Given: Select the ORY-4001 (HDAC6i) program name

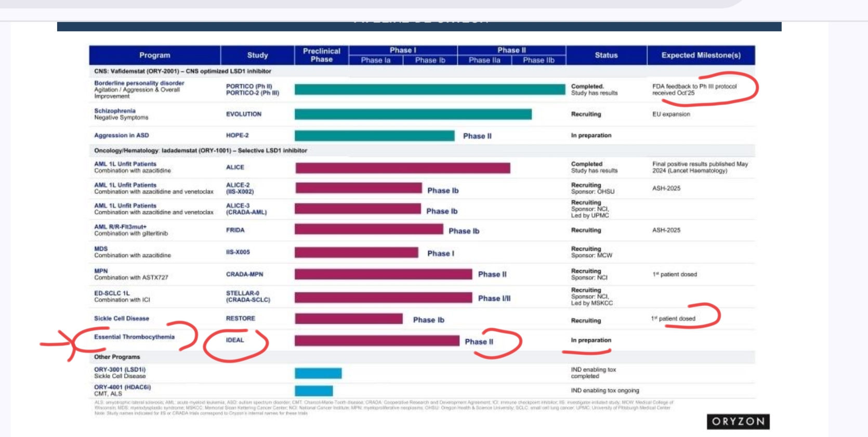Looking at the screenshot, I should point(123,387).
